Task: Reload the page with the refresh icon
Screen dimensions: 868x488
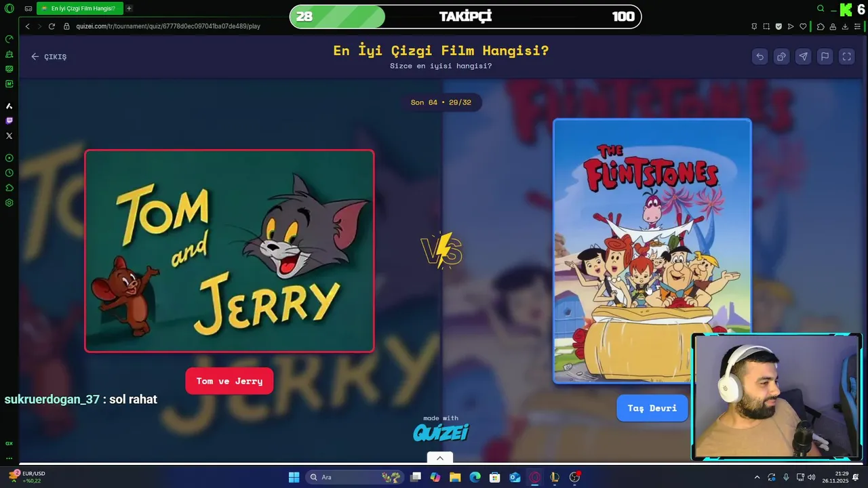Action: pos(52,26)
